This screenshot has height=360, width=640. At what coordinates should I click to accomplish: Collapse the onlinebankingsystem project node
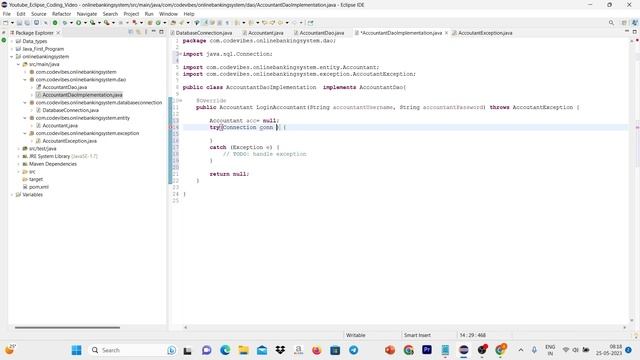pyautogui.click(x=11, y=57)
